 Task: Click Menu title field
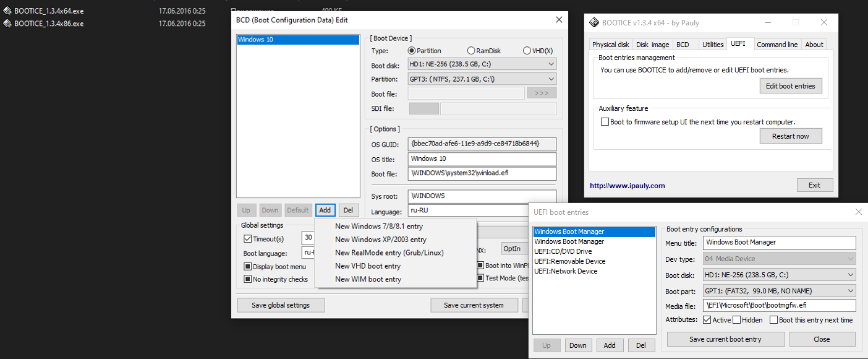click(x=779, y=243)
